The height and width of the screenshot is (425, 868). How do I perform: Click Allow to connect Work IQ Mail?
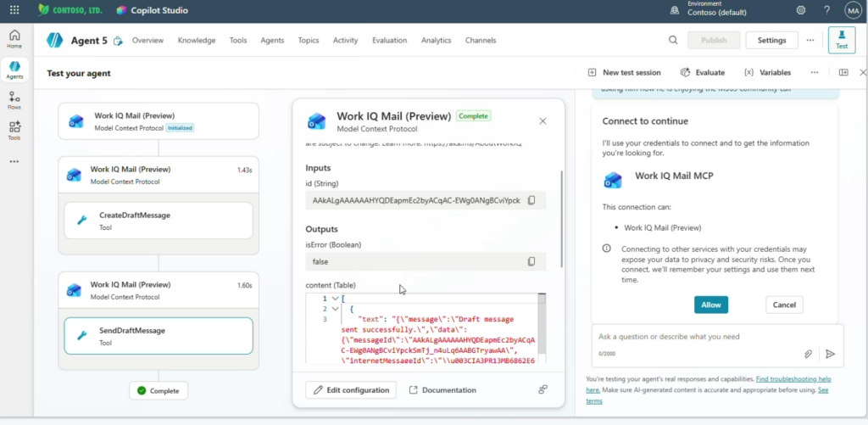[710, 305]
